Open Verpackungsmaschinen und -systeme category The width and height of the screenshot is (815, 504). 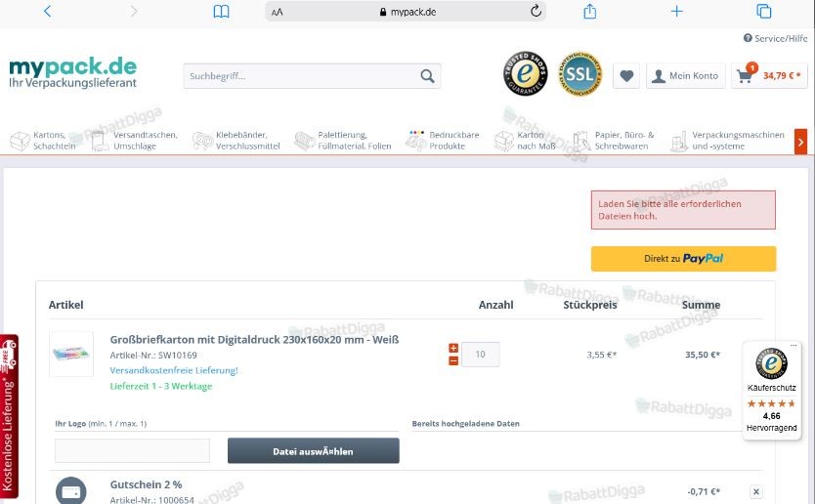tap(727, 141)
